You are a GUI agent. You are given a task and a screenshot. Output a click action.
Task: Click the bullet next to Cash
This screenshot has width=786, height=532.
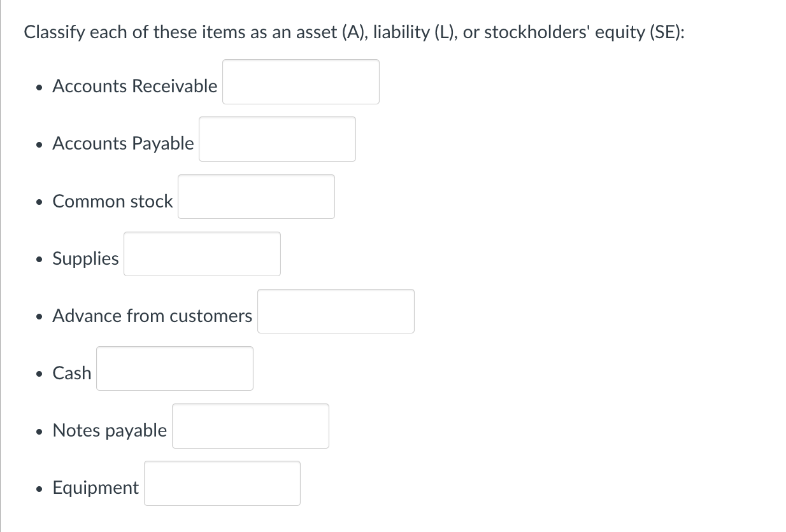39,373
